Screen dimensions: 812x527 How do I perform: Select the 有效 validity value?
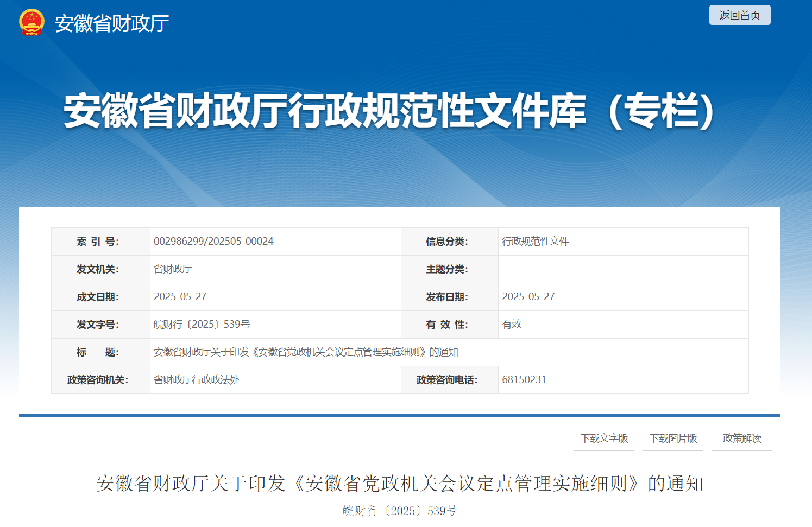pyautogui.click(x=512, y=325)
